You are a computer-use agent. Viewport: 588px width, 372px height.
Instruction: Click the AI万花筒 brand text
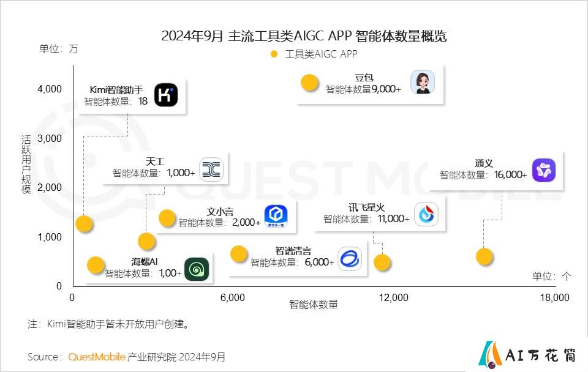click(x=541, y=355)
